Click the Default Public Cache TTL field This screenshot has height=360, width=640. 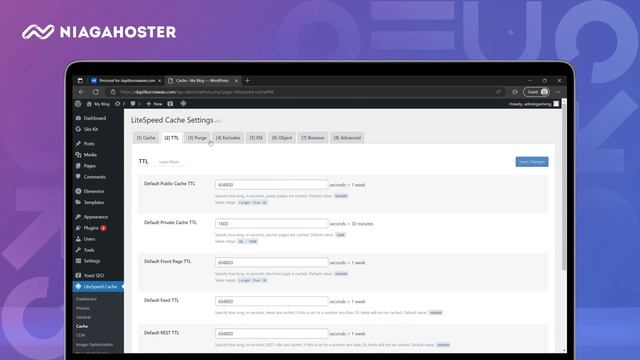[271, 184]
